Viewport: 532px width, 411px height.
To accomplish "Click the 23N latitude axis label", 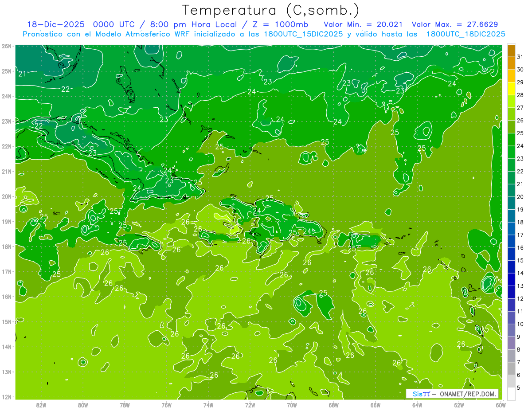I will coord(7,121).
